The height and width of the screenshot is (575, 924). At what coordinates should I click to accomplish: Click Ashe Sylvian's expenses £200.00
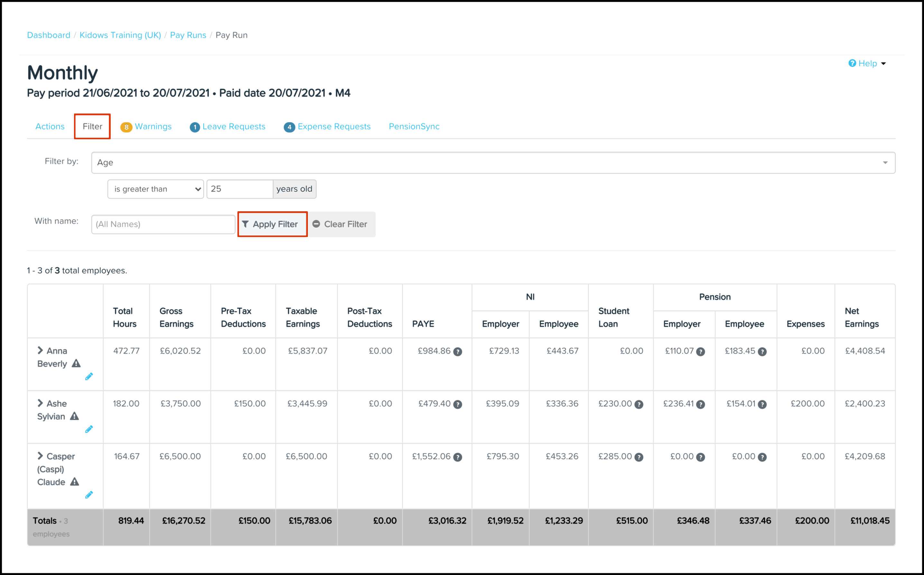[x=807, y=404]
